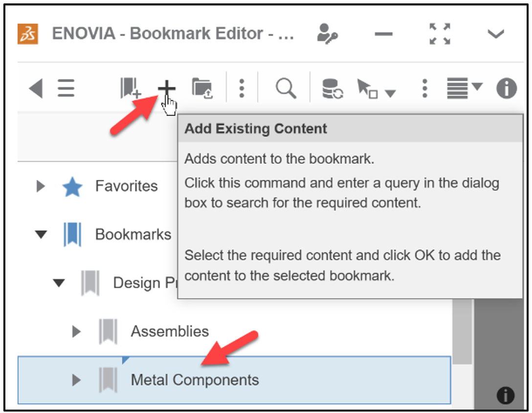Expand the Favorites tree node
This screenshot has height=413, width=532.
point(40,186)
